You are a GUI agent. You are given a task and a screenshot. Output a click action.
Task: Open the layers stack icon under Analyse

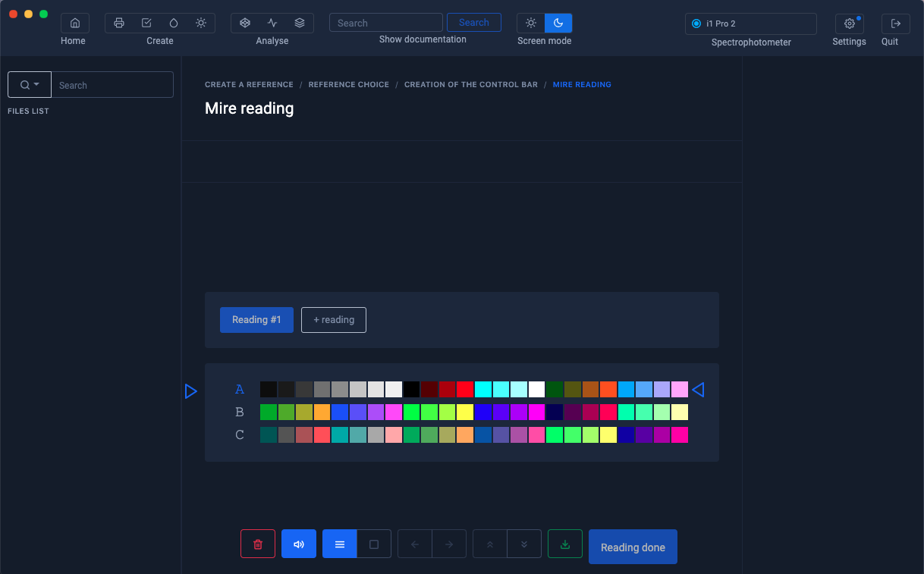pyautogui.click(x=300, y=24)
